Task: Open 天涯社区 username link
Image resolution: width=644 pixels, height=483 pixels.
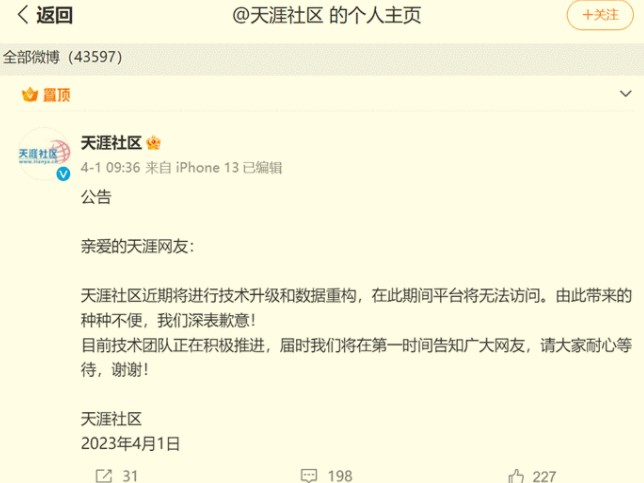Action: pyautogui.click(x=111, y=143)
